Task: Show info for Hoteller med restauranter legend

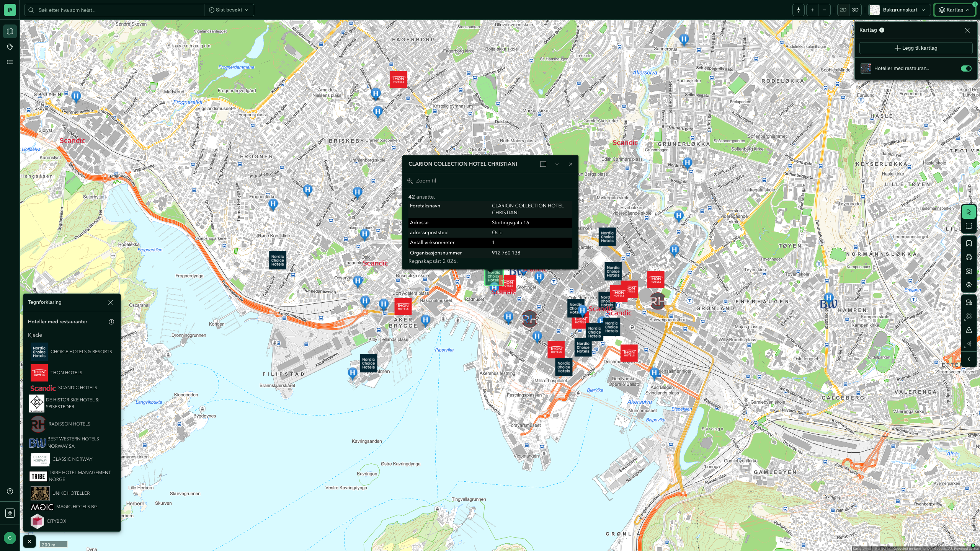Action: pyautogui.click(x=111, y=322)
